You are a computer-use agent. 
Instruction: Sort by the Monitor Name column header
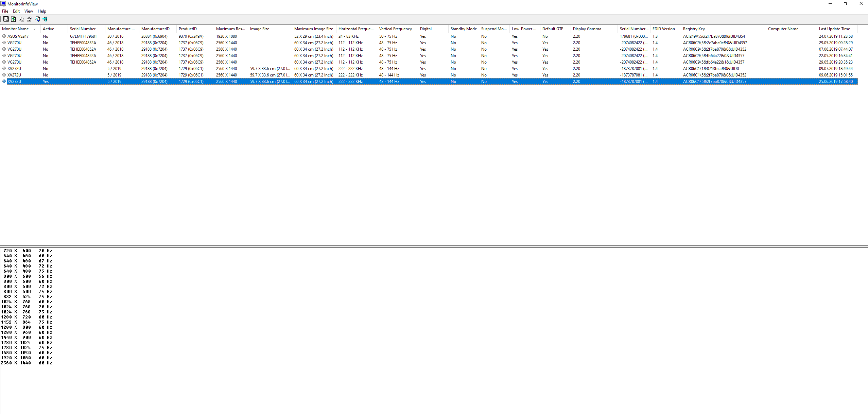point(15,29)
